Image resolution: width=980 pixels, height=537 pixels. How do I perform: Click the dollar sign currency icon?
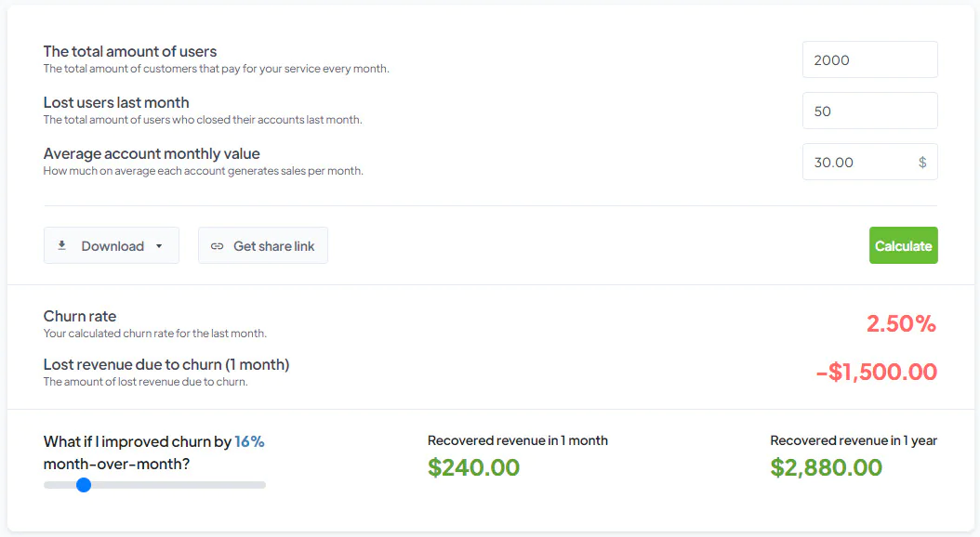[921, 163]
